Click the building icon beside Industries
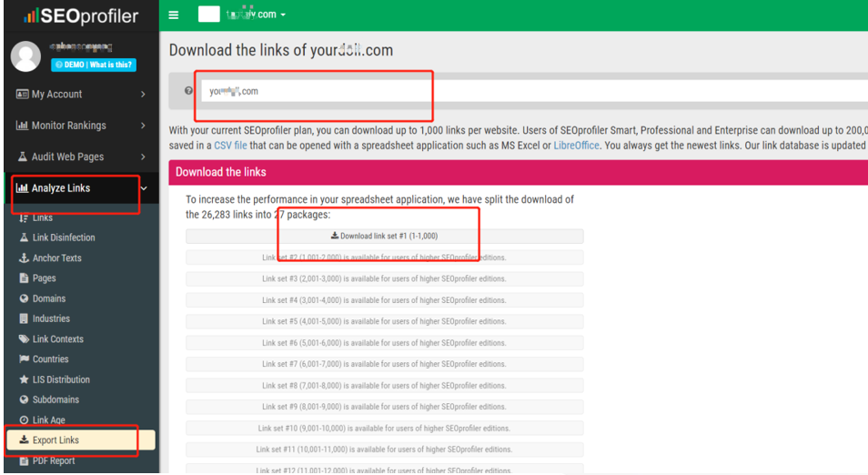Screen dimensions: 868x475 24,318
